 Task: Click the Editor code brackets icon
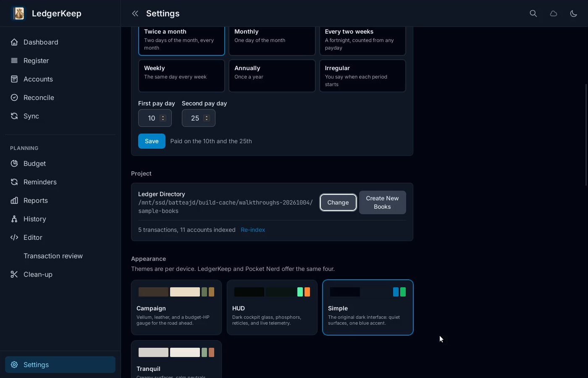pos(14,237)
